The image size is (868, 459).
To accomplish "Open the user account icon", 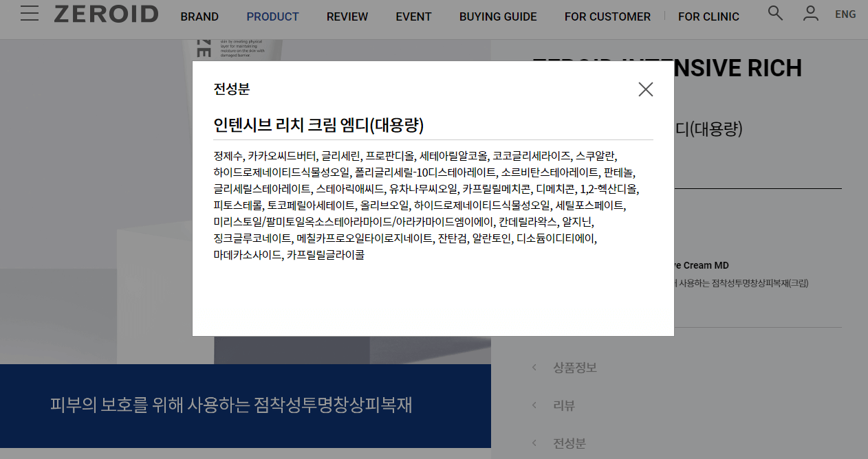I will [x=811, y=13].
